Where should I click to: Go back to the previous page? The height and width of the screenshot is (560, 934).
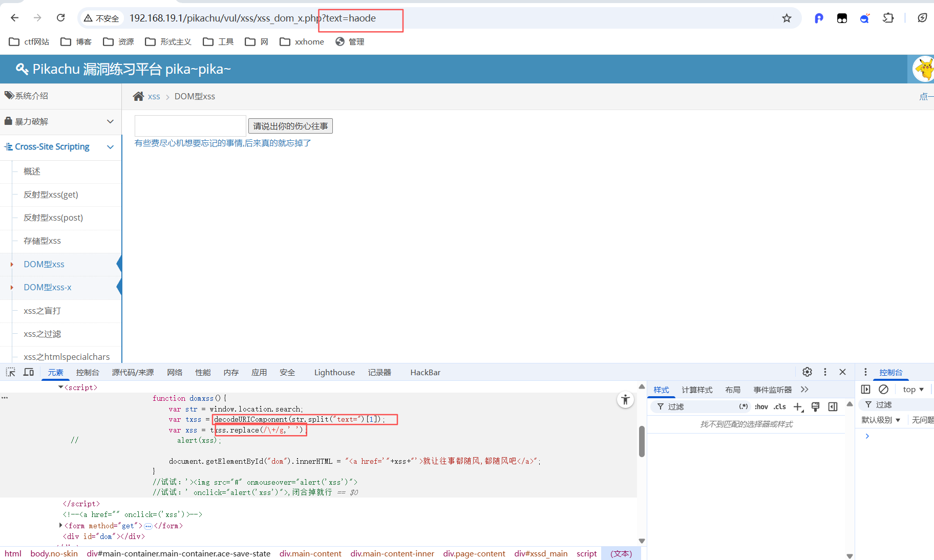(14, 18)
